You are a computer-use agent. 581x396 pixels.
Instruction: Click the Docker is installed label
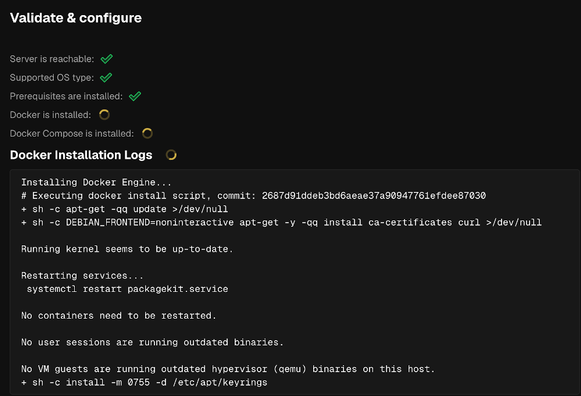(50, 115)
